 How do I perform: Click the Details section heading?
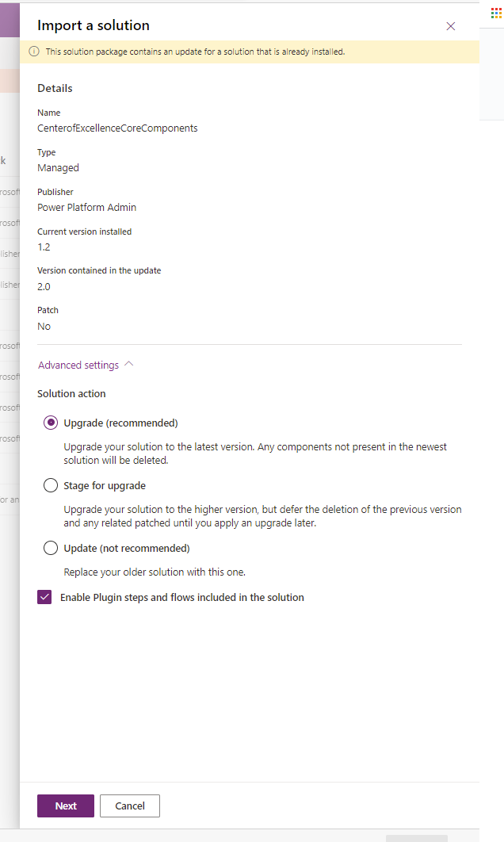54,88
